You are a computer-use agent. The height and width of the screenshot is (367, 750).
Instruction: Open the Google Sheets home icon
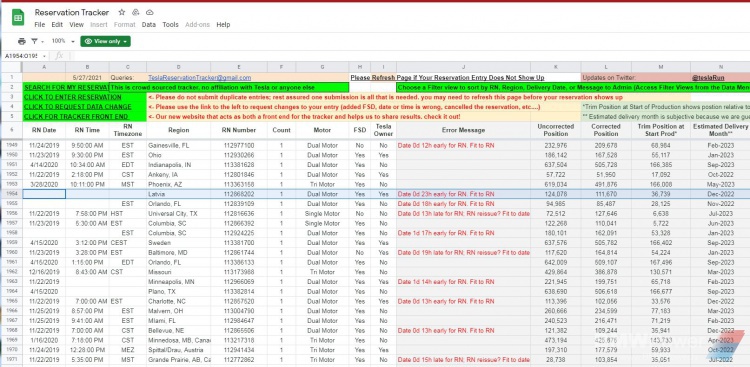(18, 18)
